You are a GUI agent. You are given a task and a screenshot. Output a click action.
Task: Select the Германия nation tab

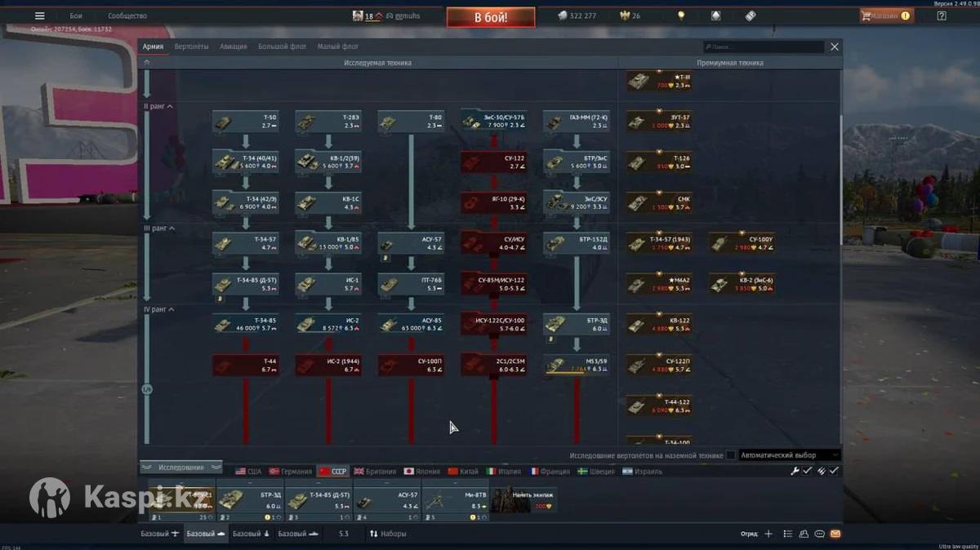tap(291, 472)
